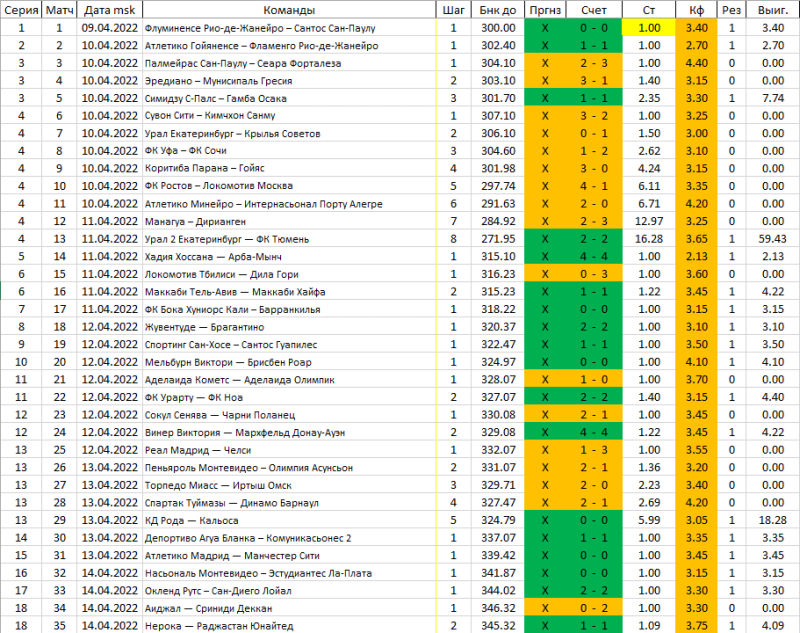Click the Бнк до column header
Image resolution: width=800 pixels, height=633 pixels.
[497, 10]
